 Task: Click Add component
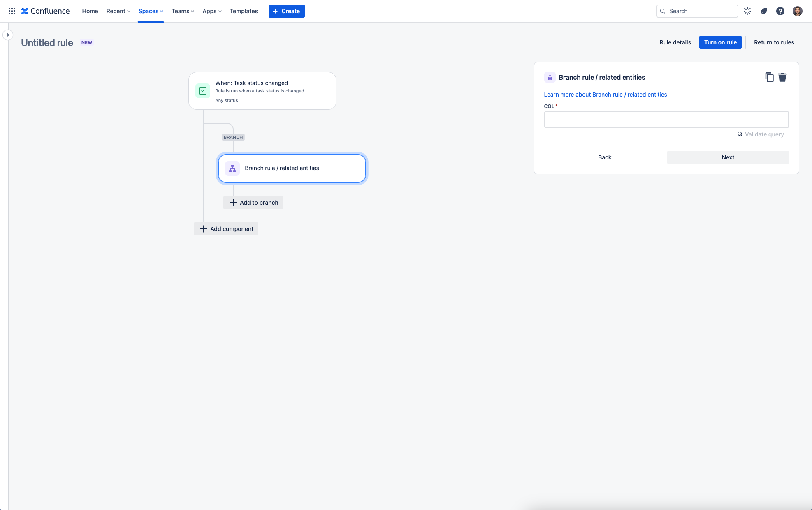[x=226, y=229]
